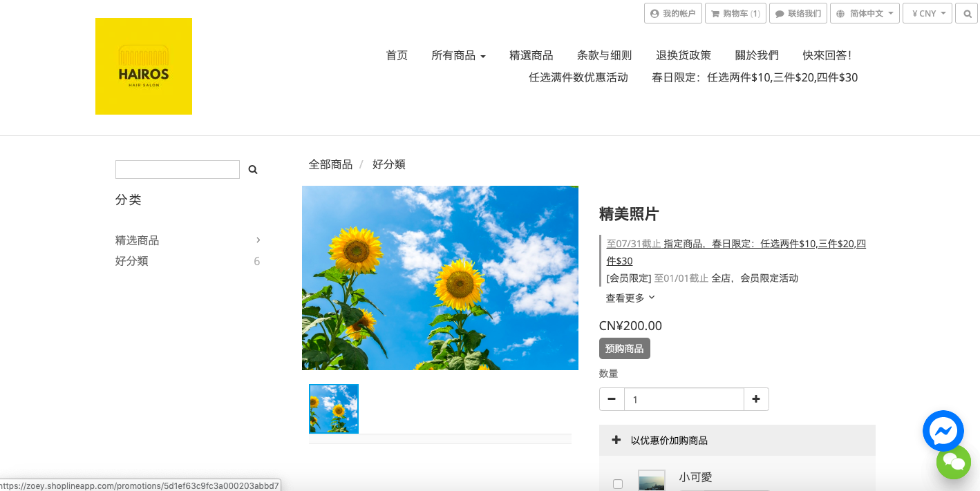Open 条款与细则 page
Viewport: 980px width, 491px height.
point(604,55)
